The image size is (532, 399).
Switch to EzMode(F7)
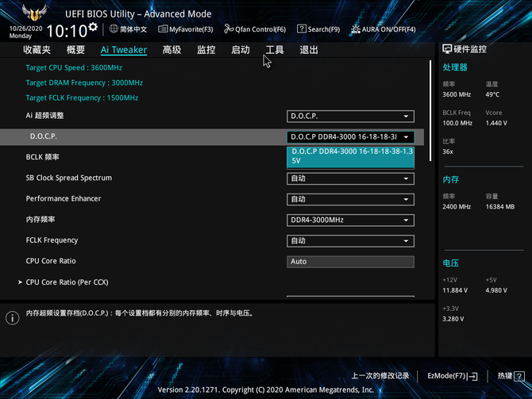click(452, 376)
